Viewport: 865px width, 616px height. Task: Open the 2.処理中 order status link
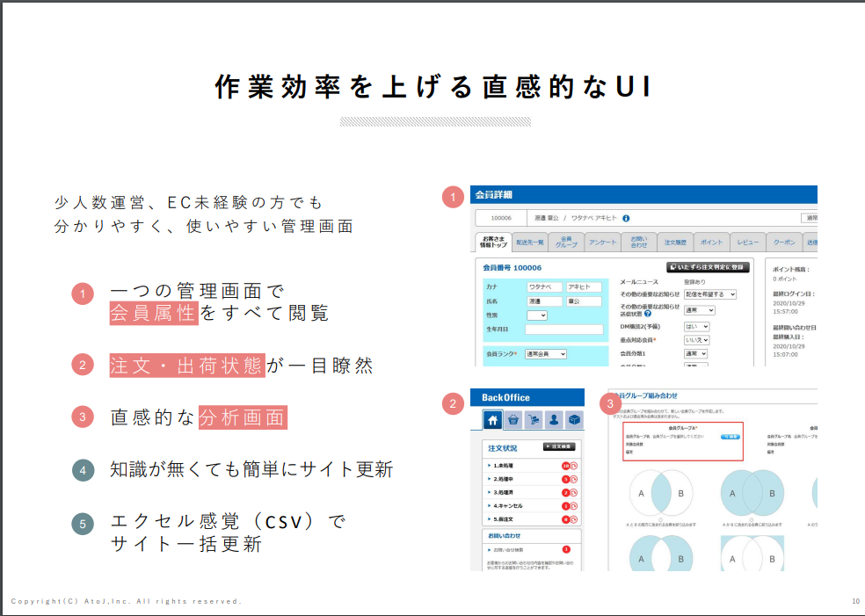(x=503, y=479)
